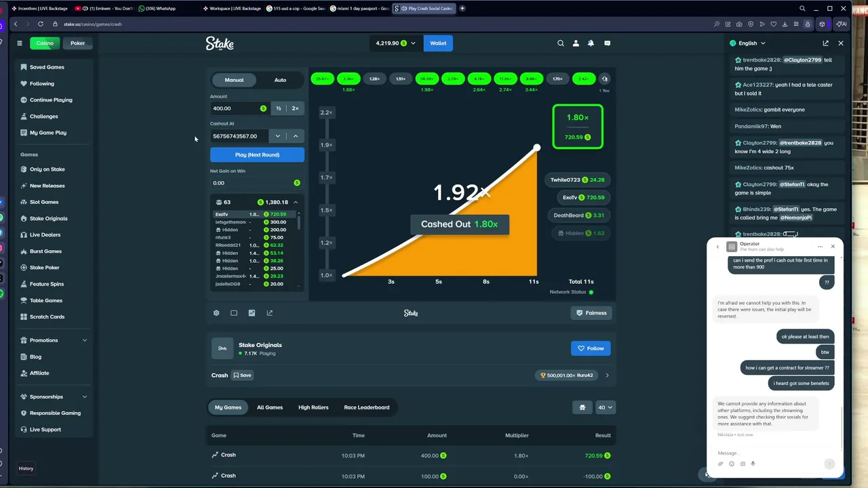The height and width of the screenshot is (488, 868).
Task: Select the Poker mode pill
Action: [x=78, y=43]
